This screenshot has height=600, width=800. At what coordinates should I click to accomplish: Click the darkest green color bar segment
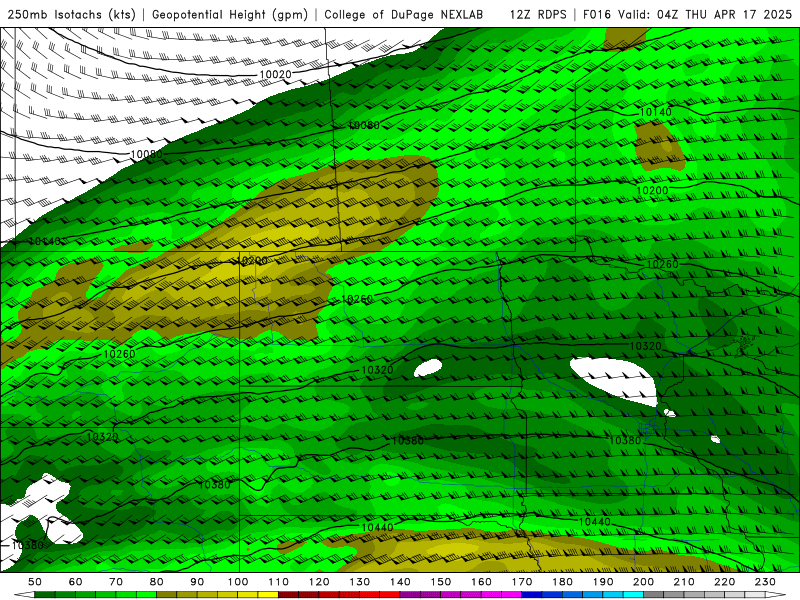pyautogui.click(x=45, y=594)
